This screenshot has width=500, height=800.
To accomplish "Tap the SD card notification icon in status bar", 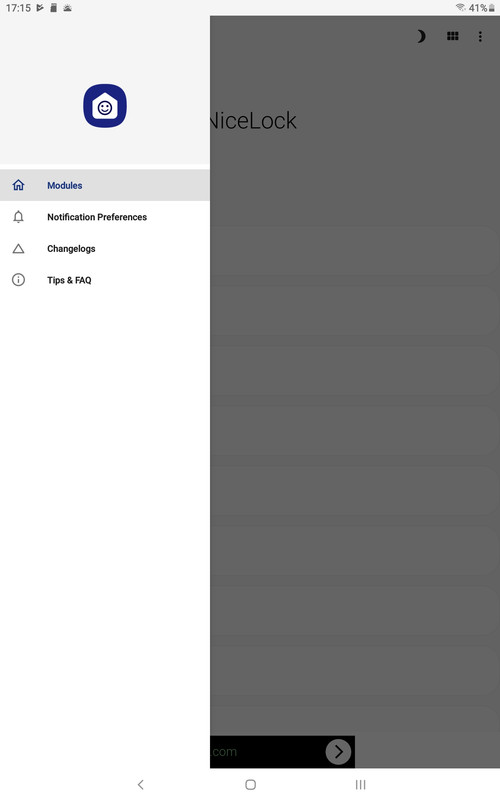I will point(54,8).
